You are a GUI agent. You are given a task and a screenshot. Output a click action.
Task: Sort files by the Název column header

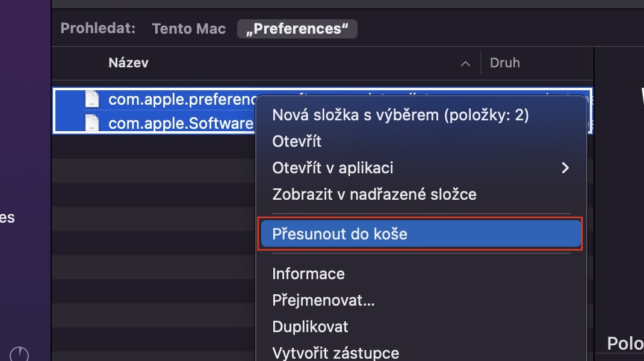128,63
